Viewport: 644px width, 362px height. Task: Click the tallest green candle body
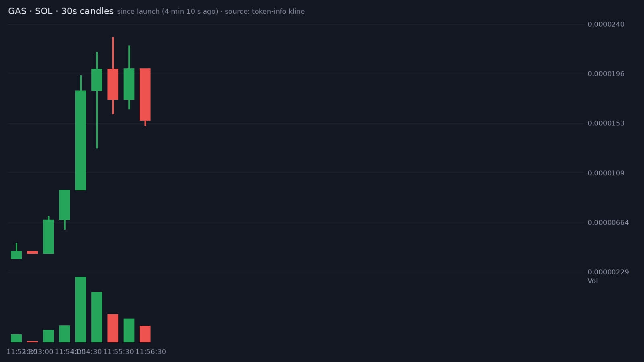pos(80,140)
